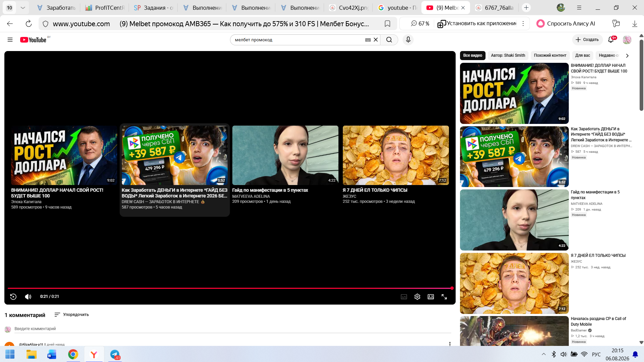644x362 pixels.
Task: Select the Все видео filter chip
Action: point(472,55)
